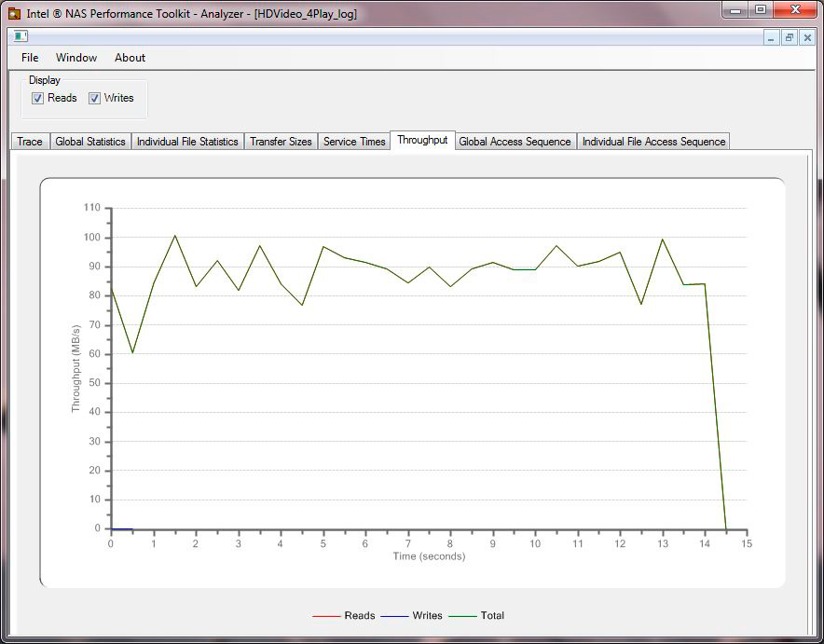824x644 pixels.
Task: Uncheck the Reads display checkbox
Action: pyautogui.click(x=38, y=98)
